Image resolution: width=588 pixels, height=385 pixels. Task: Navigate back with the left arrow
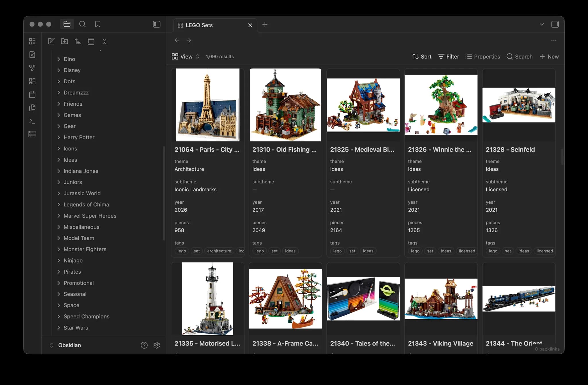pyautogui.click(x=177, y=40)
